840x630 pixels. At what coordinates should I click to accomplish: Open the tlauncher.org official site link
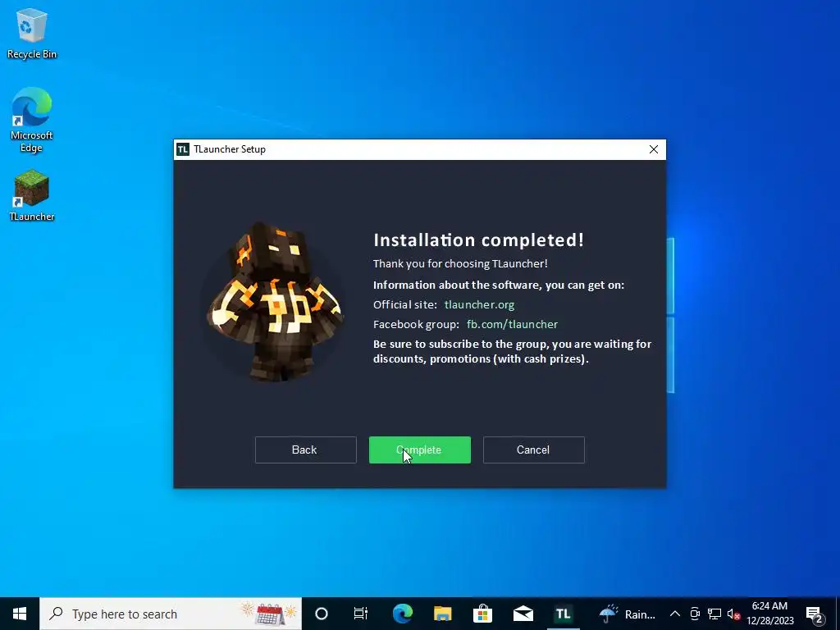(x=479, y=304)
